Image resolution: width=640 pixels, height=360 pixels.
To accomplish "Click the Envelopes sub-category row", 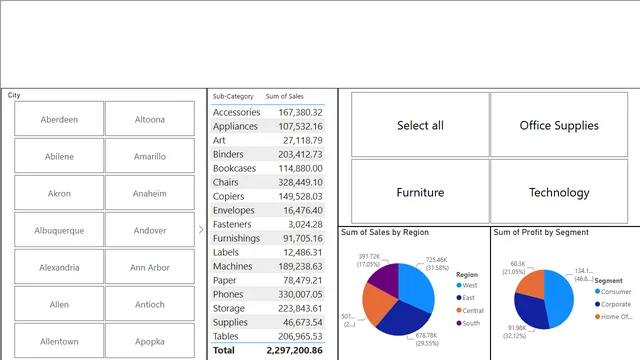I will pyautogui.click(x=268, y=210).
